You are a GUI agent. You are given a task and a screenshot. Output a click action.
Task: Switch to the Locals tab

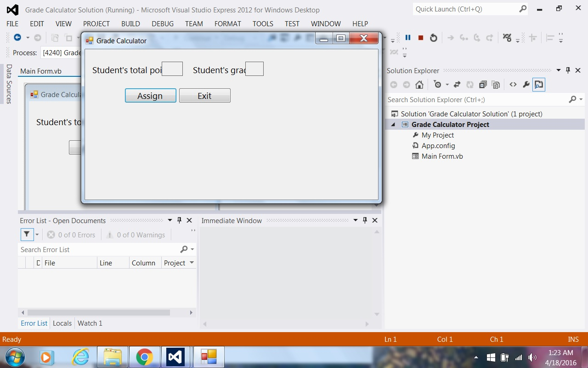[62, 323]
